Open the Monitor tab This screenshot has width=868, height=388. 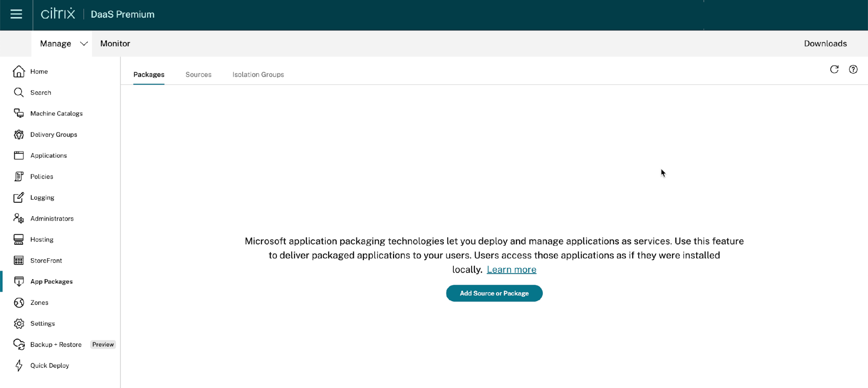[115, 43]
